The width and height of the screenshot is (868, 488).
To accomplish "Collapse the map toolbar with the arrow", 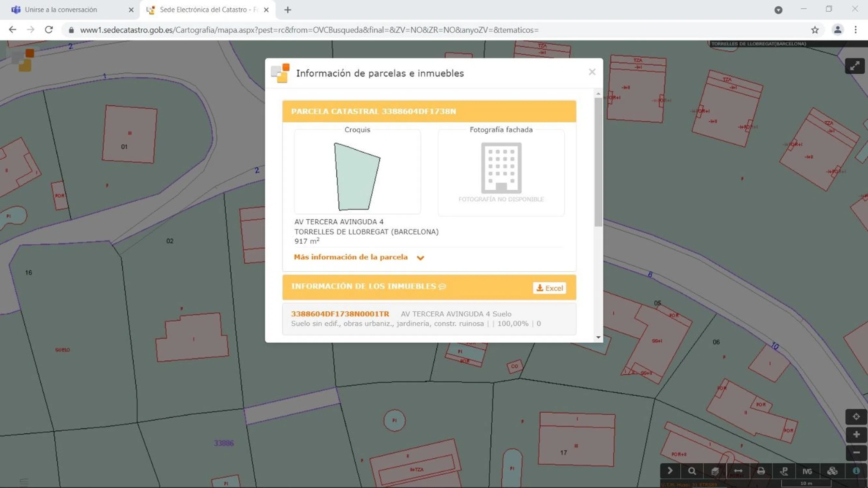I will click(670, 471).
